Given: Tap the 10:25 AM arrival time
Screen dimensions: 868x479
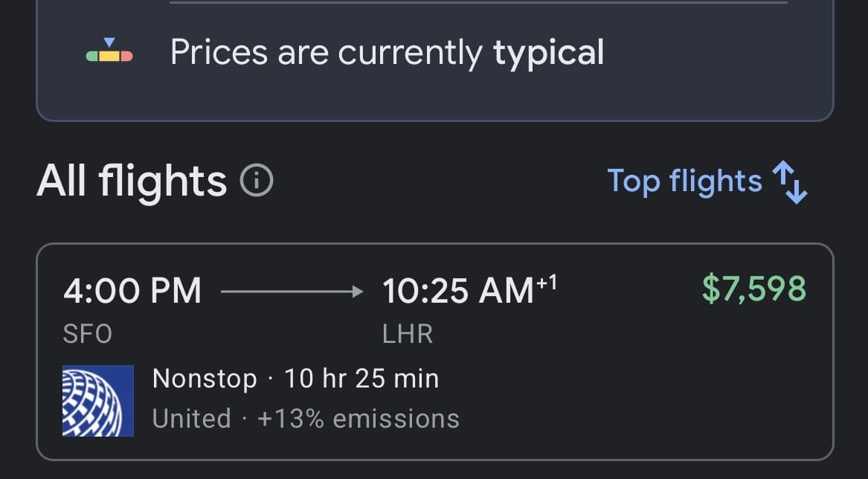Looking at the screenshot, I should coord(458,291).
